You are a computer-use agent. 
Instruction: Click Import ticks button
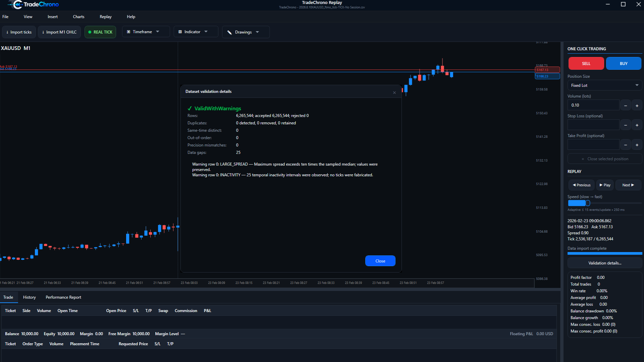[x=19, y=32]
